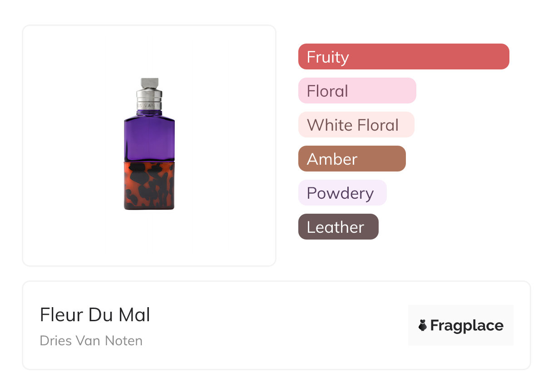Image resolution: width=553 pixels, height=392 pixels.
Task: Open the Fleur Du Mal perfume title
Action: pos(95,314)
